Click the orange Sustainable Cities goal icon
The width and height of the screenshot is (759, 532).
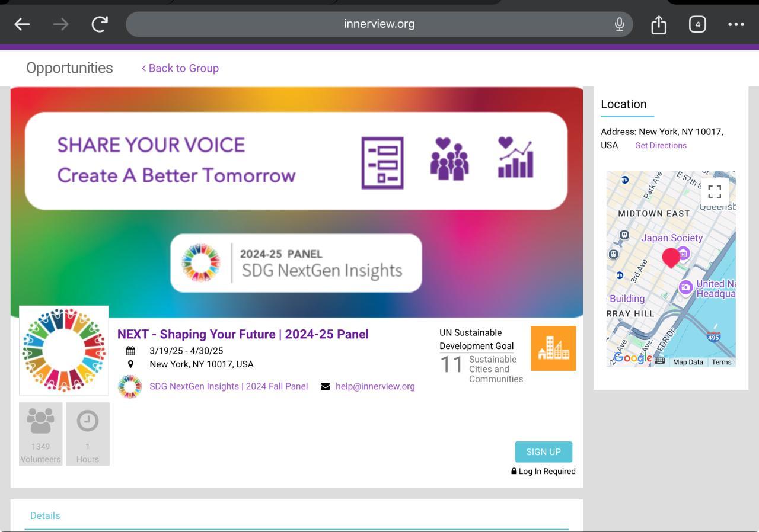pos(553,348)
